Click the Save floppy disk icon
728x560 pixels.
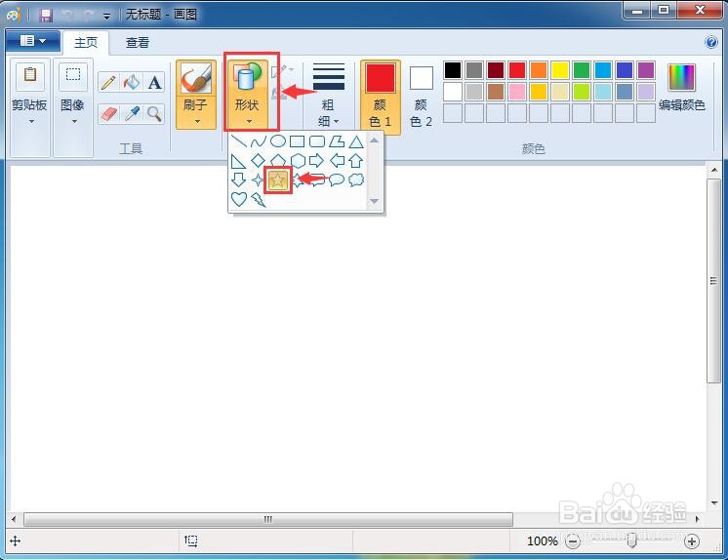tap(46, 16)
